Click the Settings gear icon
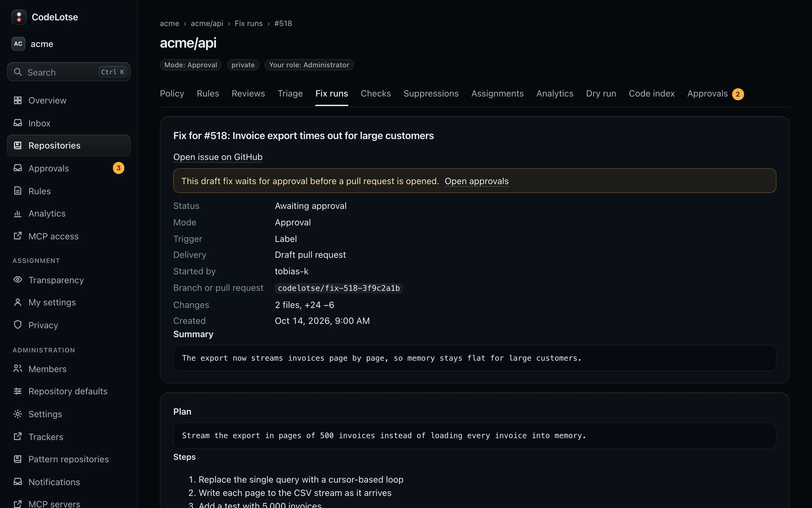812x508 pixels. (18, 414)
